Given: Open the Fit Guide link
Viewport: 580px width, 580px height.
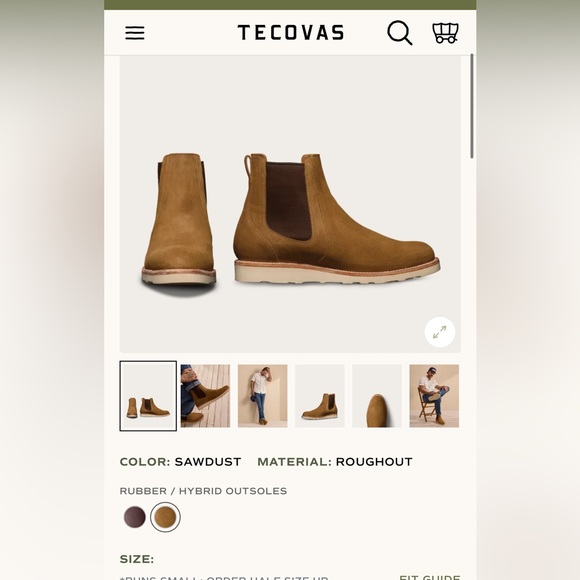Looking at the screenshot, I should click(430, 577).
